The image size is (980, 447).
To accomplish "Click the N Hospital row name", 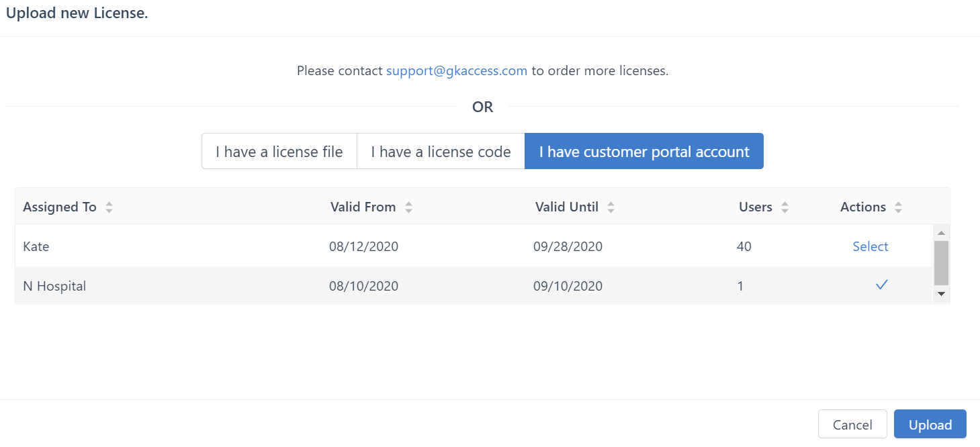I will pyautogui.click(x=54, y=286).
